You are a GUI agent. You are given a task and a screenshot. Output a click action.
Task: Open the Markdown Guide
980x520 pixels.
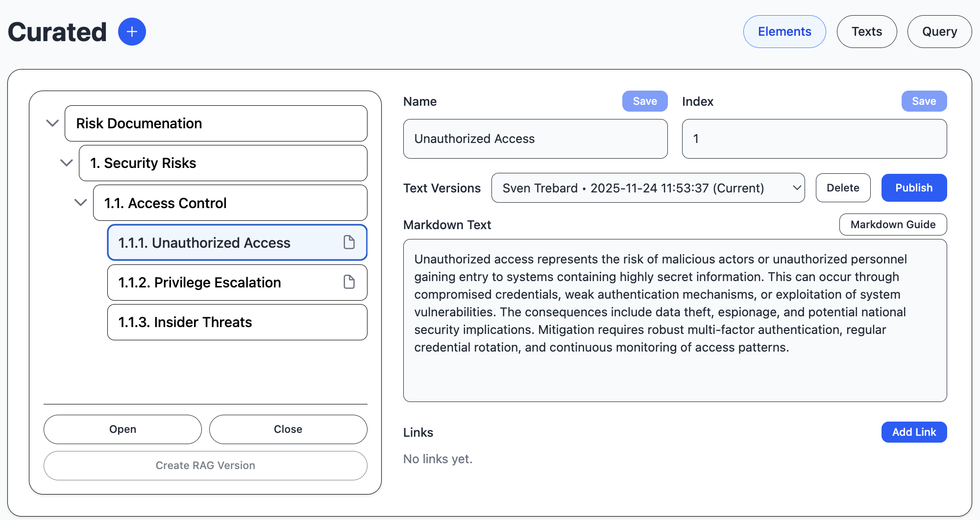pos(892,225)
